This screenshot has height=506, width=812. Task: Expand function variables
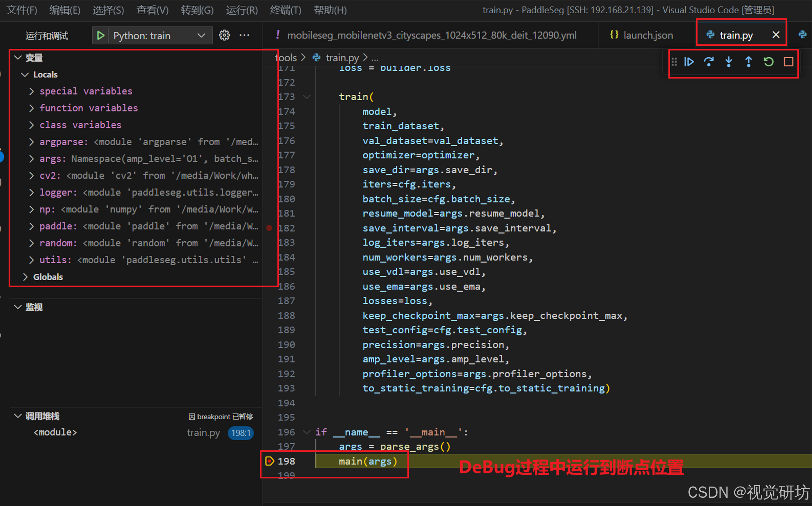pyautogui.click(x=31, y=108)
